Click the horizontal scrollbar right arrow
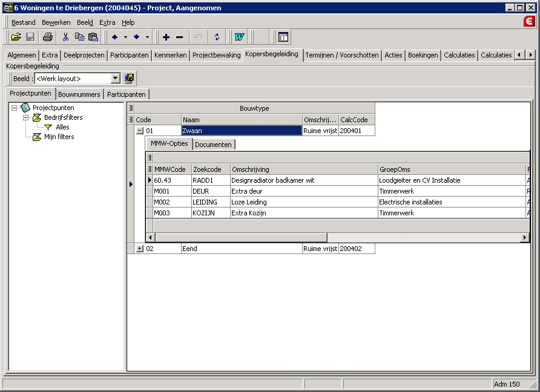 tap(525, 238)
